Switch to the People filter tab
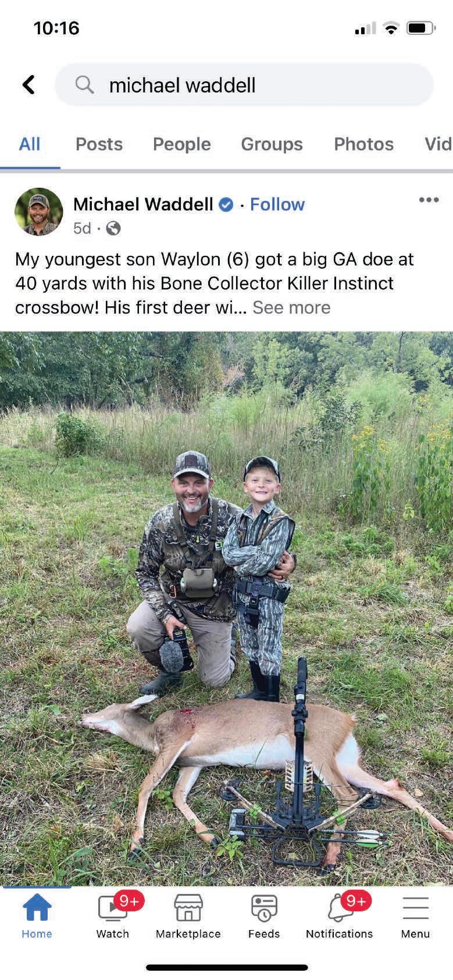This screenshot has height=980, width=453. (181, 144)
